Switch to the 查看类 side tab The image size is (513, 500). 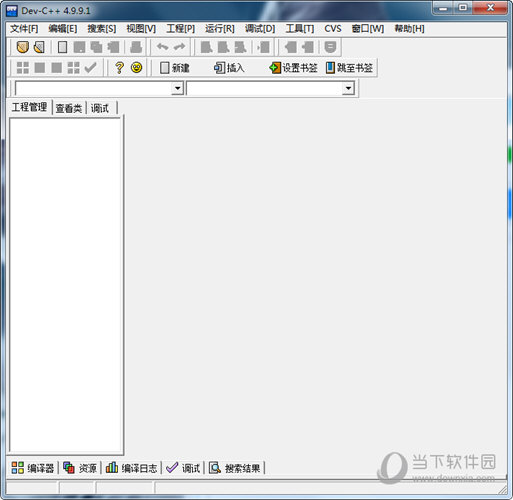[69, 108]
